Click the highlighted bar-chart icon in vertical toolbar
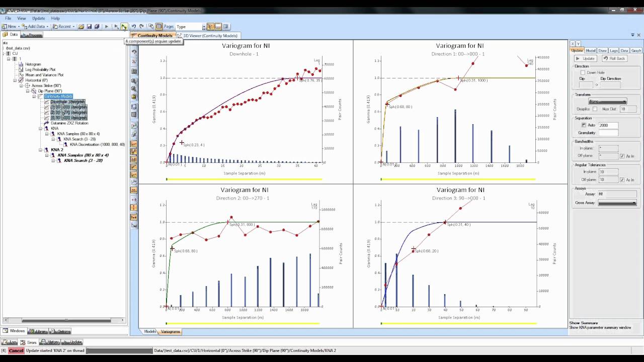 tap(134, 159)
